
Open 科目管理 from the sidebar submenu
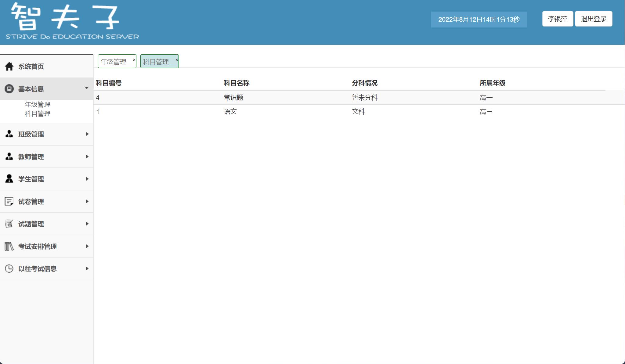point(37,114)
